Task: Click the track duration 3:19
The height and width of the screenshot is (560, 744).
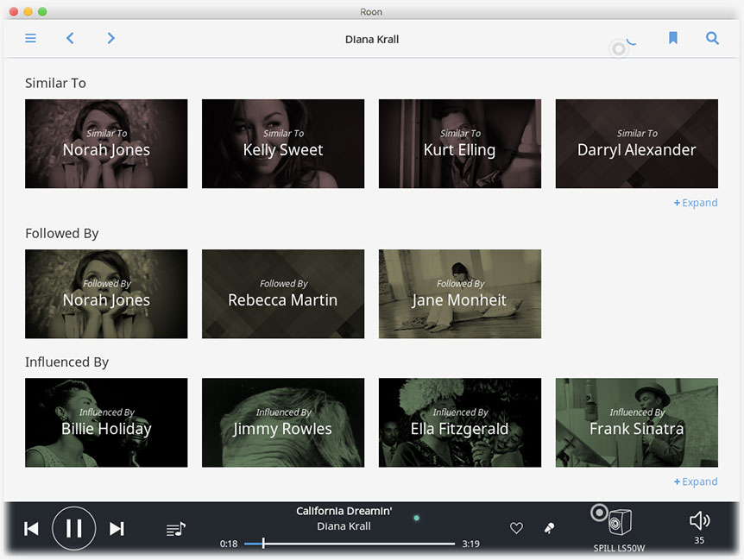Action: click(470, 544)
